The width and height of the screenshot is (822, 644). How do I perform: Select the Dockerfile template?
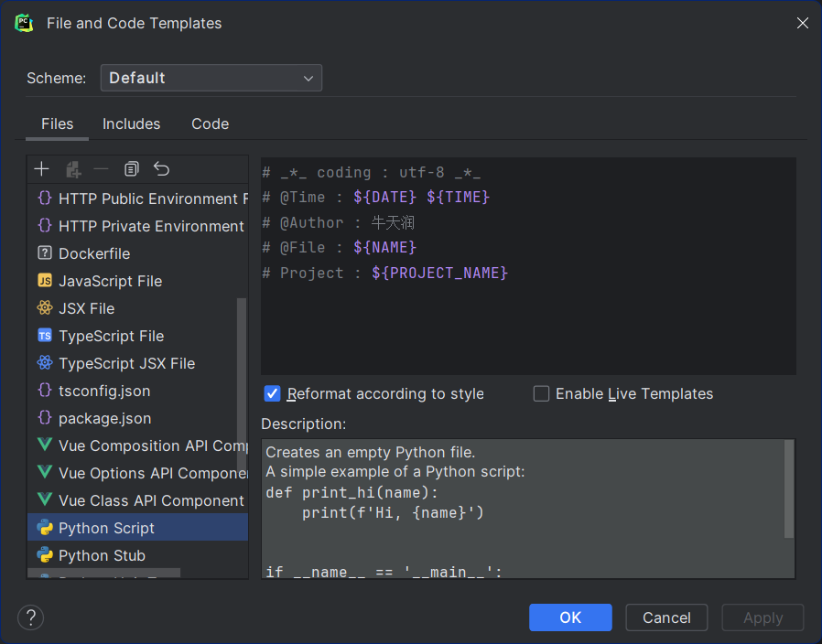[94, 253]
